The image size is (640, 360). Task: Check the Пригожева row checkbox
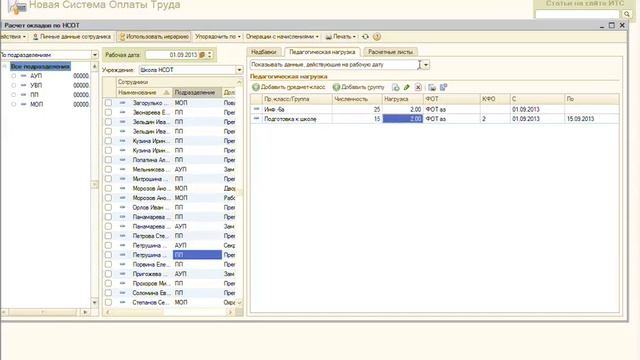tap(108, 274)
